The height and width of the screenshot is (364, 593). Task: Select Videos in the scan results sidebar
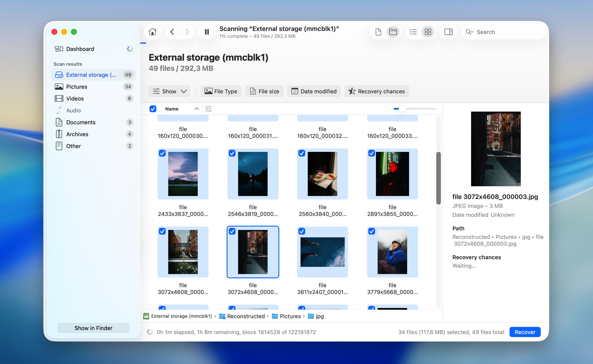click(75, 98)
